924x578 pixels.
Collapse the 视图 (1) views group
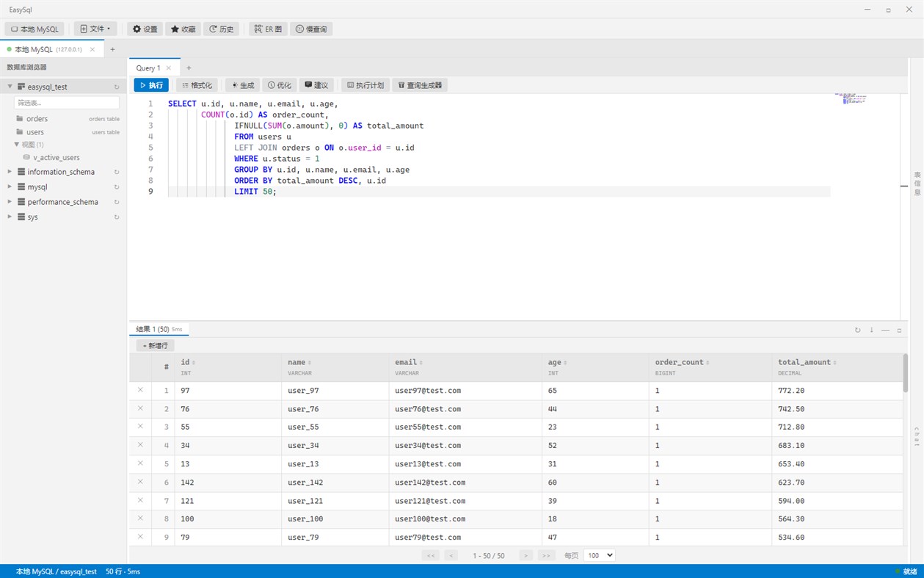(x=17, y=144)
